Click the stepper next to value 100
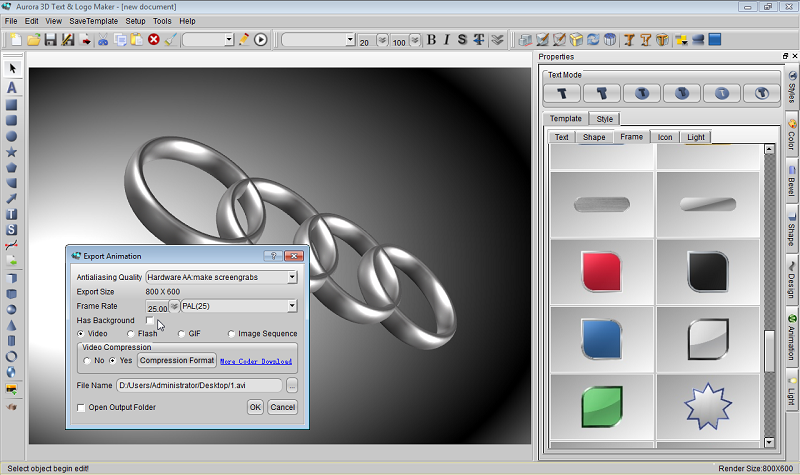The height and width of the screenshot is (475, 800). 415,40
